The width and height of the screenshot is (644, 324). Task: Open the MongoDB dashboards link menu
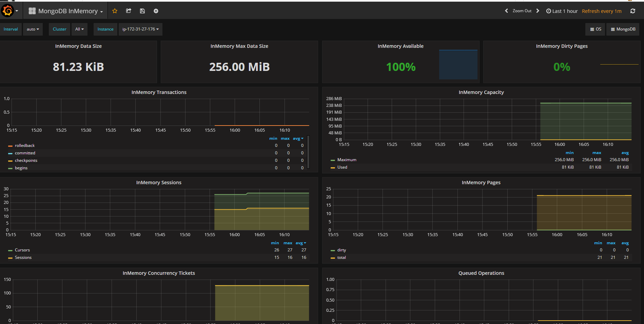(623, 29)
